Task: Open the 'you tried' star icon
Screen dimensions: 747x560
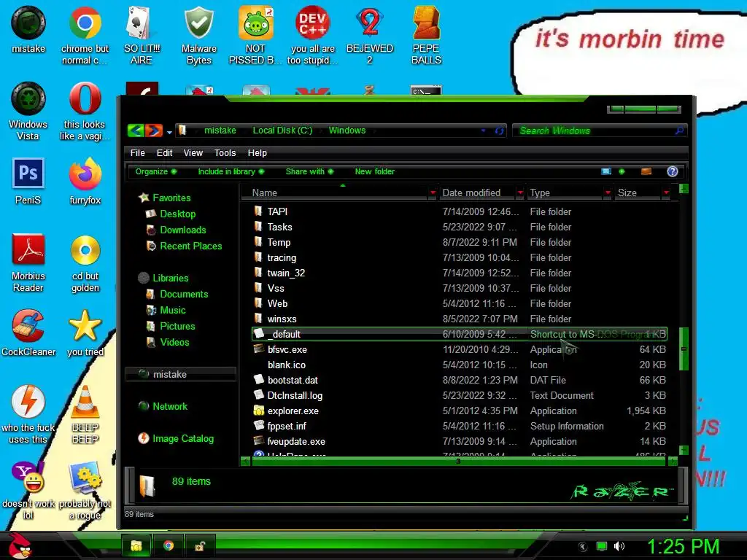Action: coord(85,332)
